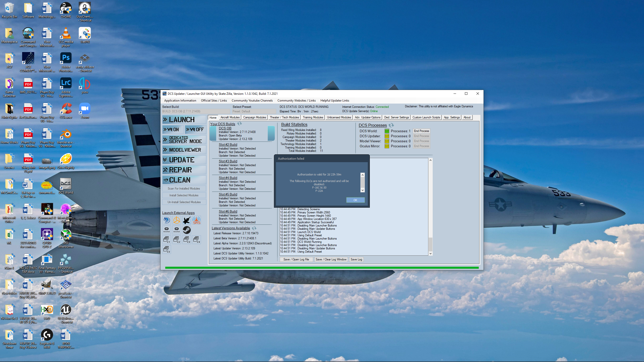Launch SRS radio app
This screenshot has height=362, width=644.
tap(197, 220)
